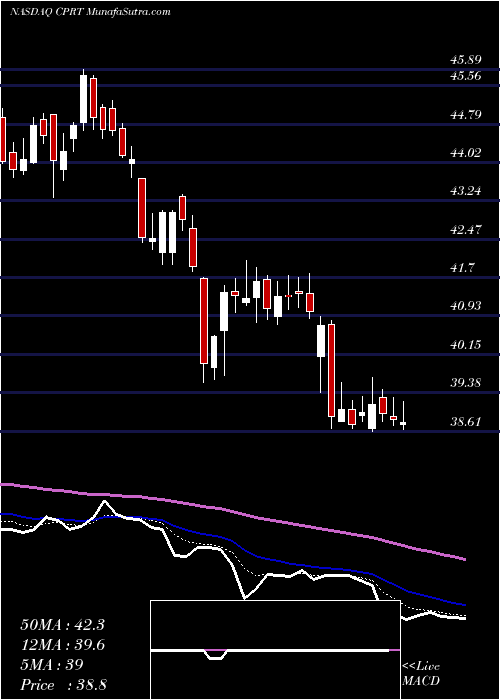Click the 38.61 price level label
The width and height of the screenshot is (500, 700).
(464, 421)
